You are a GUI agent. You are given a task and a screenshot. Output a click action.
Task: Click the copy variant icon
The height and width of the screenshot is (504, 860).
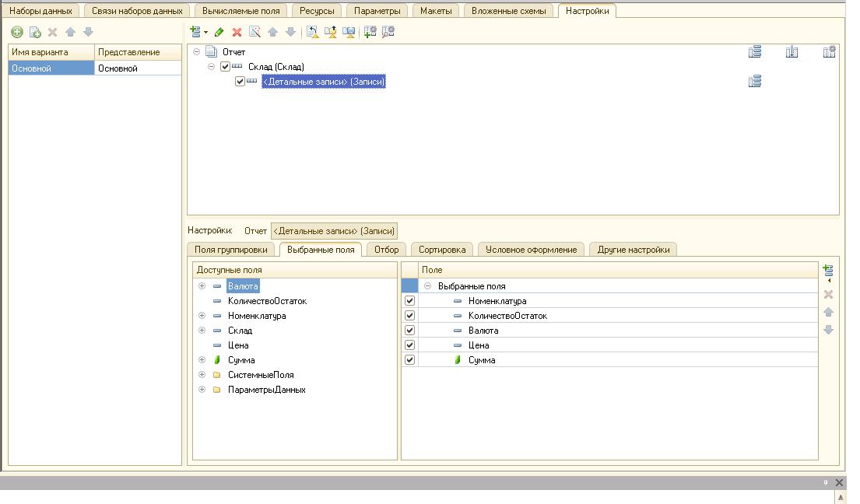pyautogui.click(x=35, y=32)
